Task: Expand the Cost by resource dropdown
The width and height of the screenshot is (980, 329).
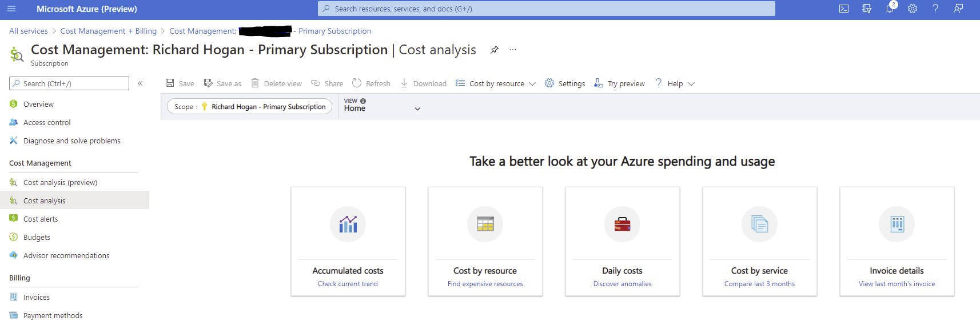Action: tap(496, 83)
